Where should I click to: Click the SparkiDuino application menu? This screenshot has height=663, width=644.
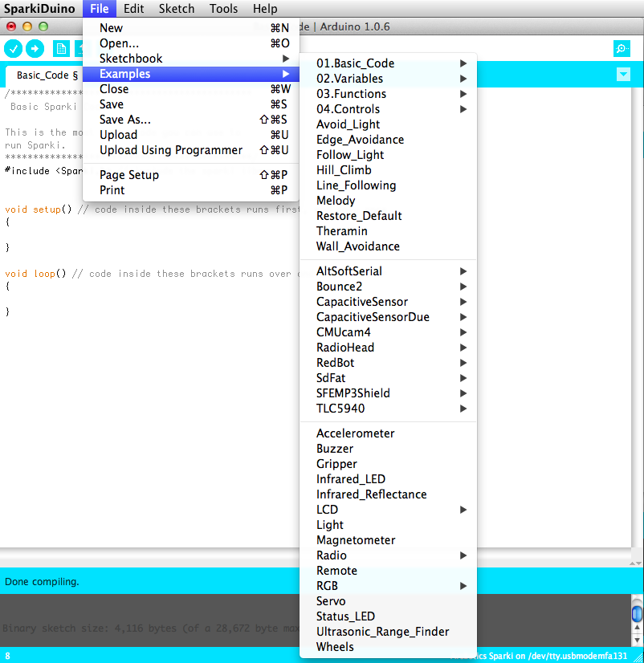point(39,9)
